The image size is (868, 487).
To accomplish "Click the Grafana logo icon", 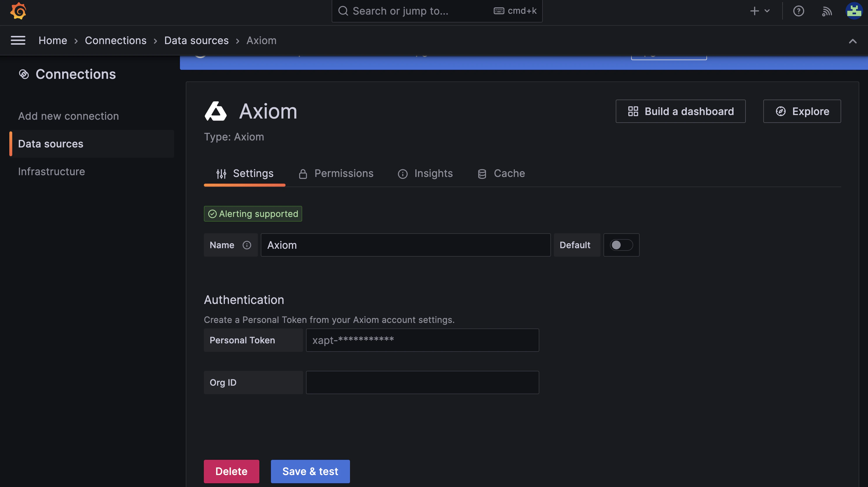I will tap(18, 11).
